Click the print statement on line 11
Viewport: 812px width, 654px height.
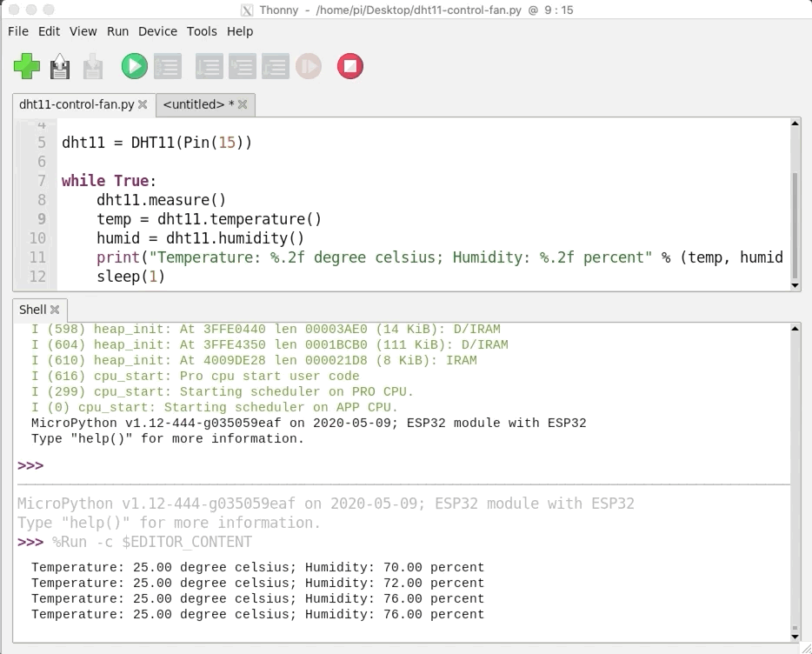(x=440, y=257)
